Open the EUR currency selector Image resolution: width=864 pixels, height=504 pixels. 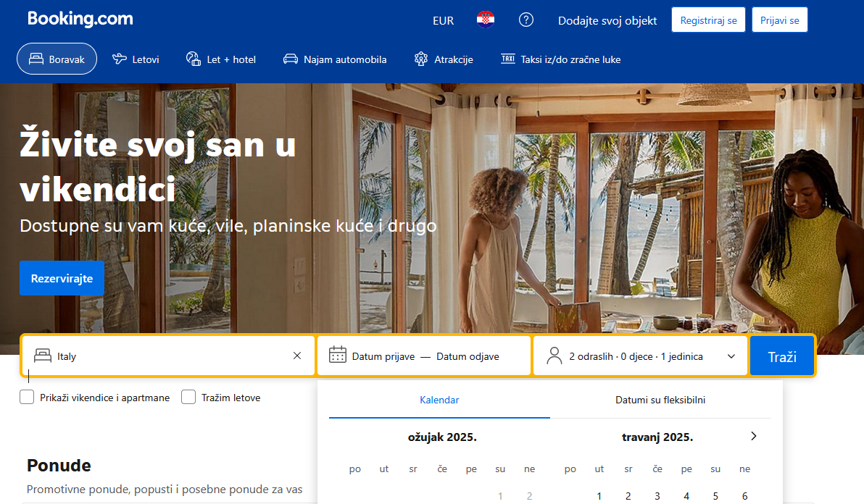443,21
